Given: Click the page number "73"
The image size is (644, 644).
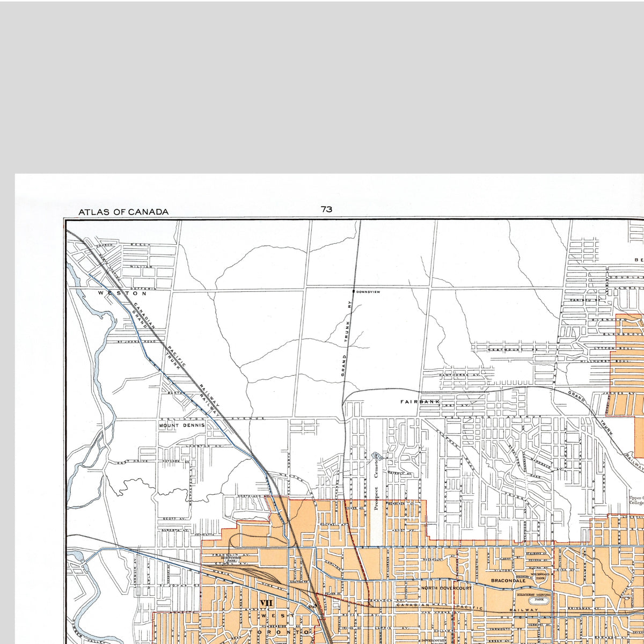Looking at the screenshot, I should [x=326, y=209].
